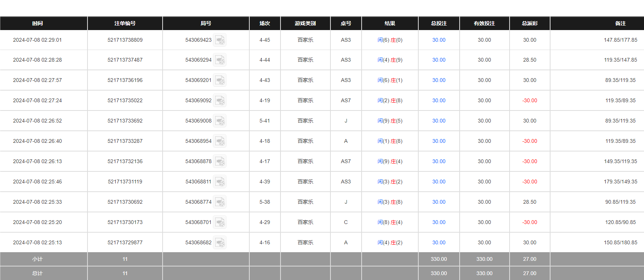Open replay video icon for round 543069423
Image resolution: width=644 pixels, height=280 pixels.
(220, 40)
